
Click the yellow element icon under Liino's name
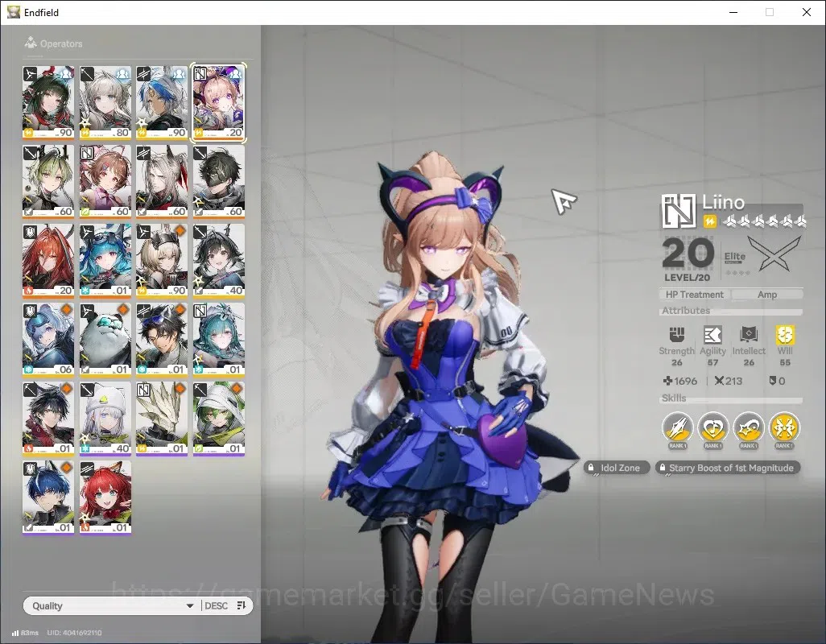(x=709, y=221)
